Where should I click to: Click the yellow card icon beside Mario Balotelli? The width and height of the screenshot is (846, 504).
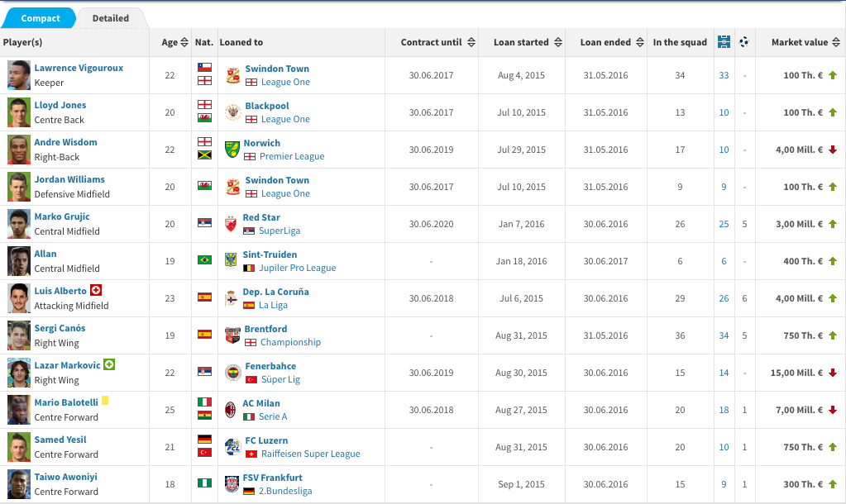point(106,402)
